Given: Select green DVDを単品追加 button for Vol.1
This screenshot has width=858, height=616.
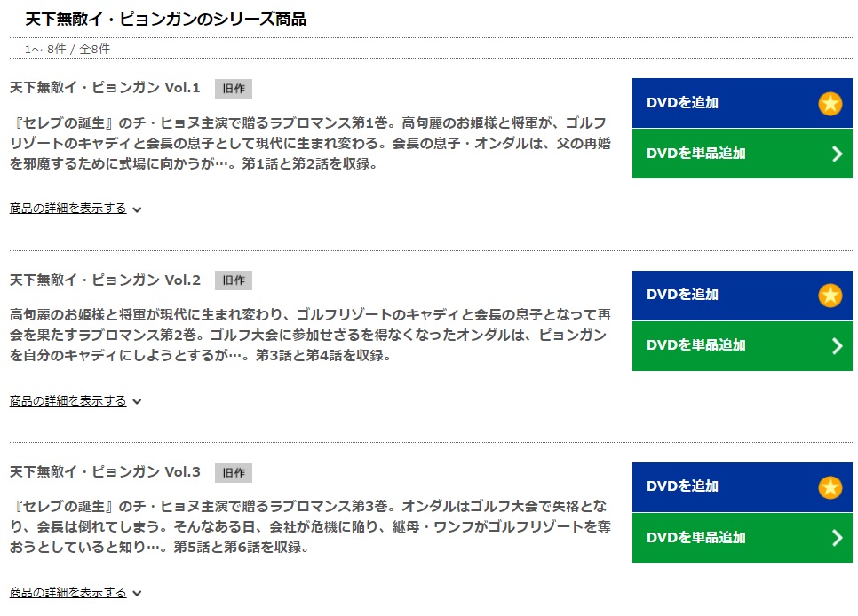Looking at the screenshot, I should pos(742,154).
